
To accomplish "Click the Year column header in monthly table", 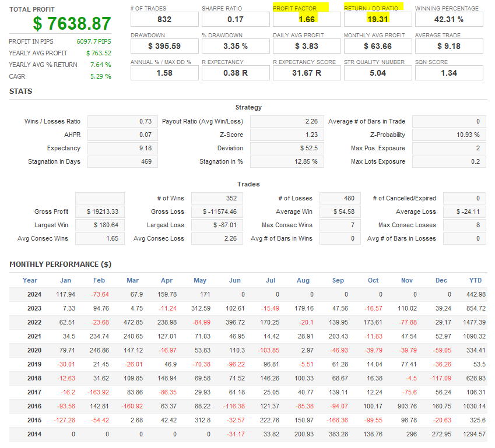I will click(x=30, y=280).
